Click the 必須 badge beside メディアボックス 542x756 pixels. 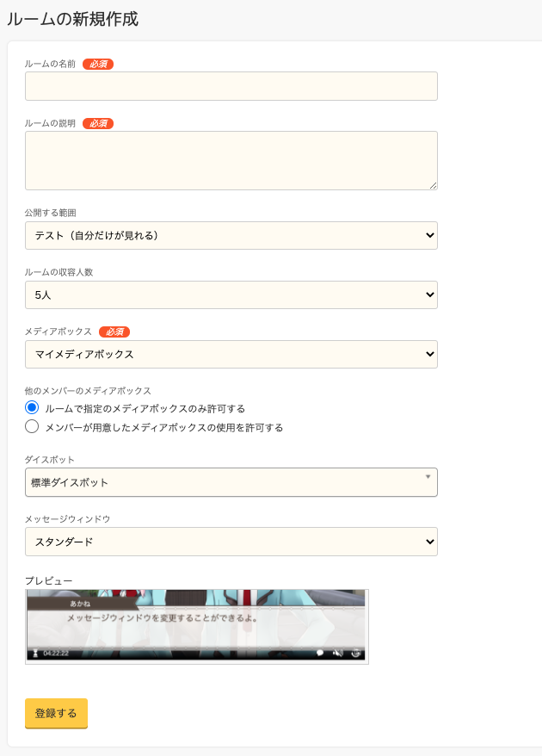114,332
